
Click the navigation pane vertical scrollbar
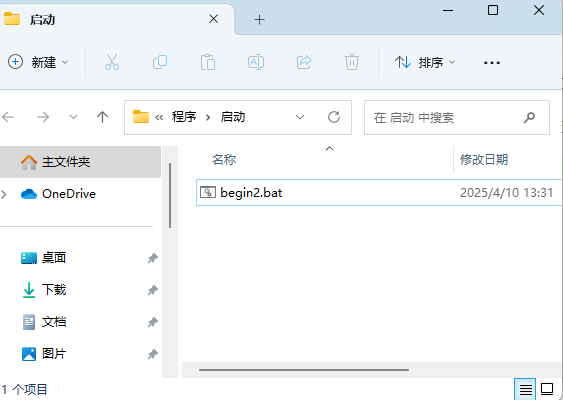pos(170,195)
